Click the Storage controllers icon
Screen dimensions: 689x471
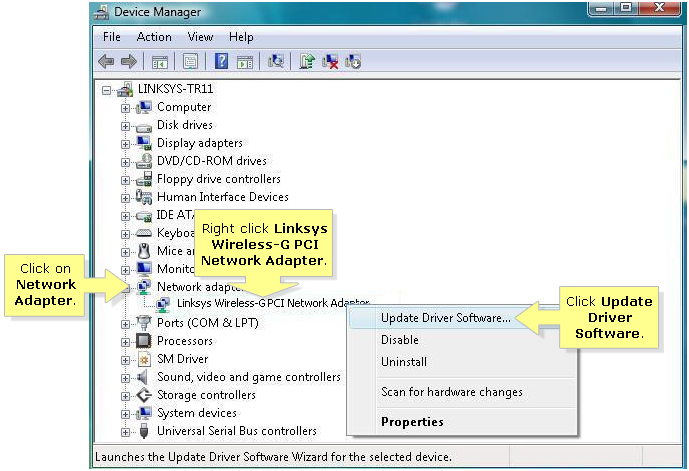pyautogui.click(x=144, y=395)
